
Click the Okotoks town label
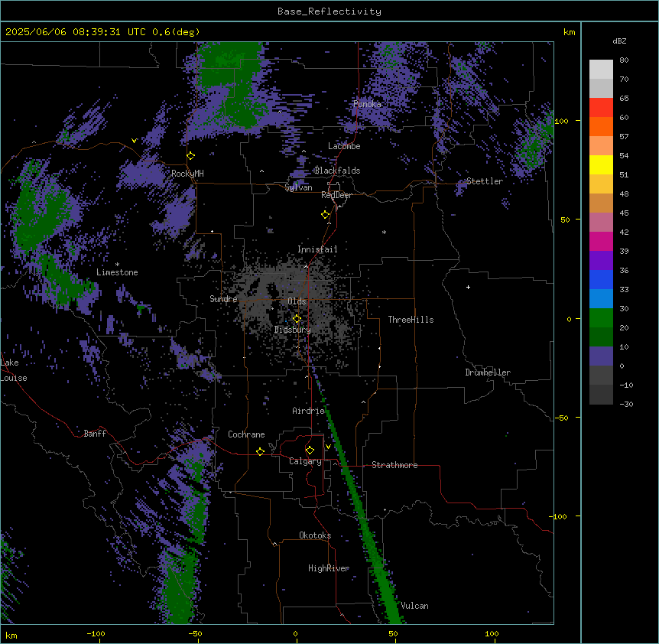tap(315, 535)
